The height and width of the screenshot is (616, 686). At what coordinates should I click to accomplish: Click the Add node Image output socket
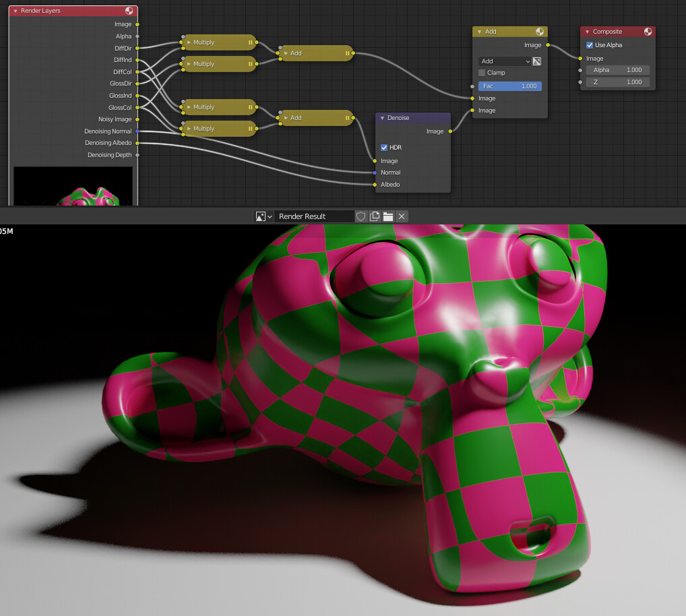coord(548,45)
